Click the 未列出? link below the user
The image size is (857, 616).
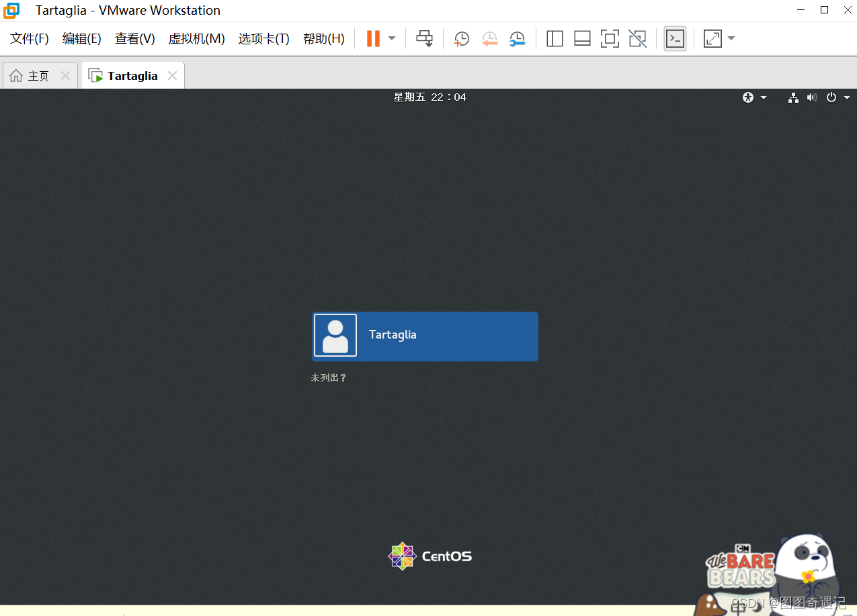[x=329, y=378]
